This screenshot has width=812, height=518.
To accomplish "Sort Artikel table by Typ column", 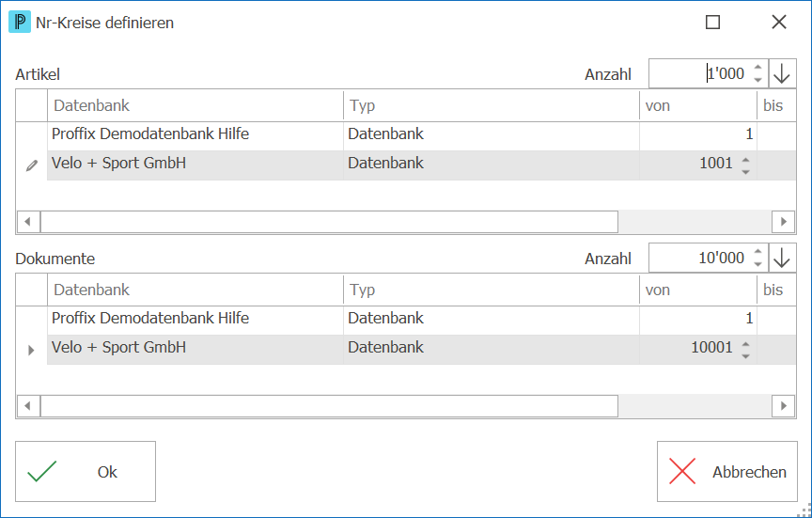I will tap(491, 105).
